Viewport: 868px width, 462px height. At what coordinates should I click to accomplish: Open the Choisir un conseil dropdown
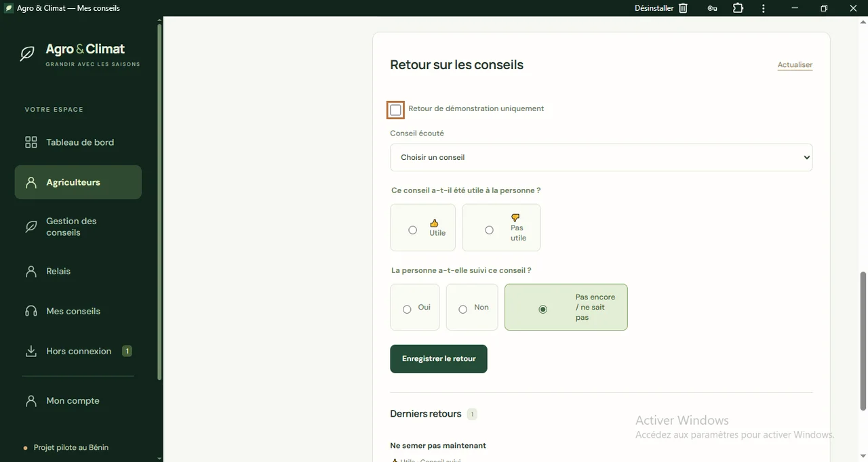pos(601,157)
